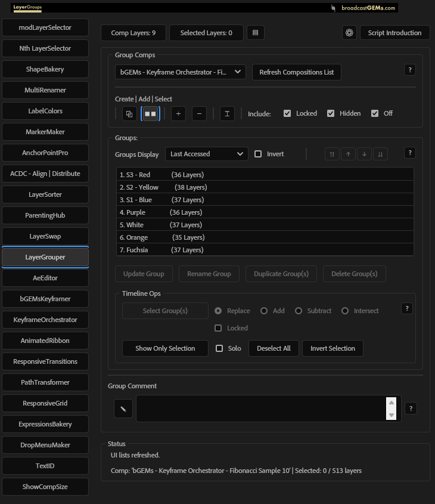
Task: Click the Script Introduction button
Action: pyautogui.click(x=395, y=33)
